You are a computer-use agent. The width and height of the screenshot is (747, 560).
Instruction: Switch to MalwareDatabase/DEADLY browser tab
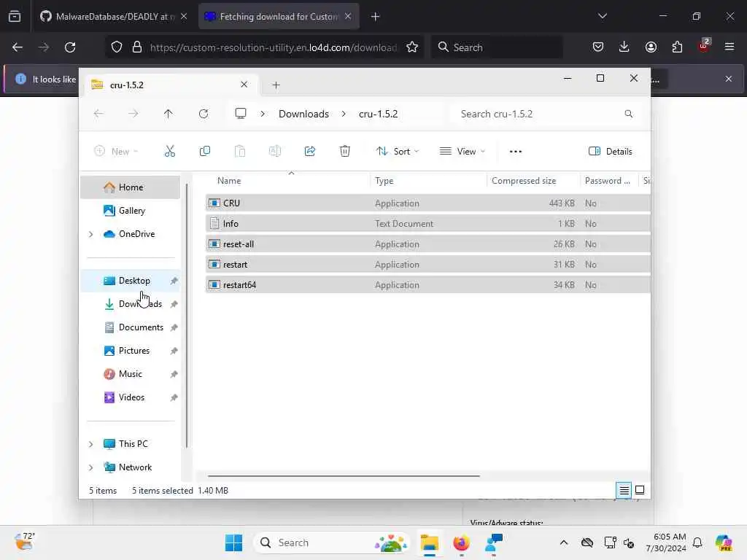[x=114, y=16]
